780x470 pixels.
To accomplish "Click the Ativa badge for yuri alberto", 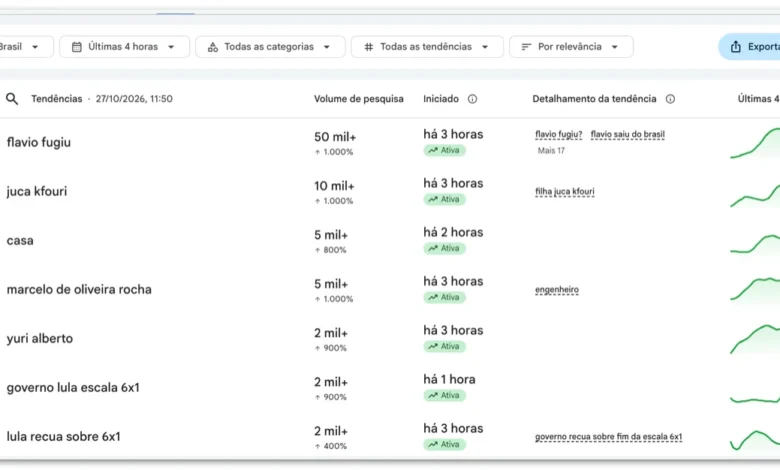I will (444, 346).
